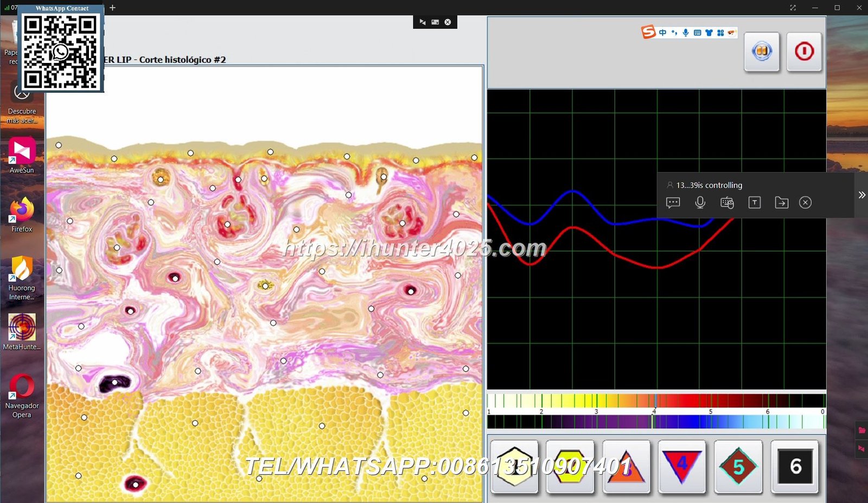The image size is (868, 503).
Task: Open keyboard and mouse control settings
Action: click(727, 203)
